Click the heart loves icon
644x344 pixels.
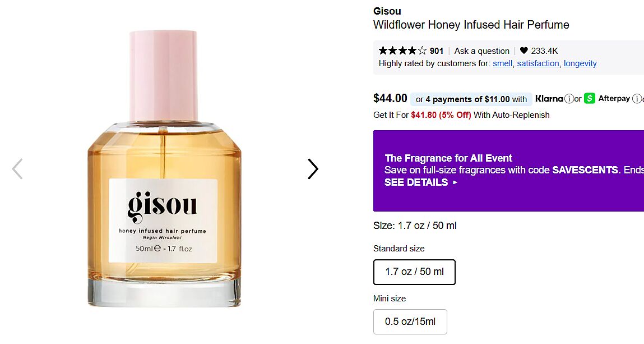[523, 51]
